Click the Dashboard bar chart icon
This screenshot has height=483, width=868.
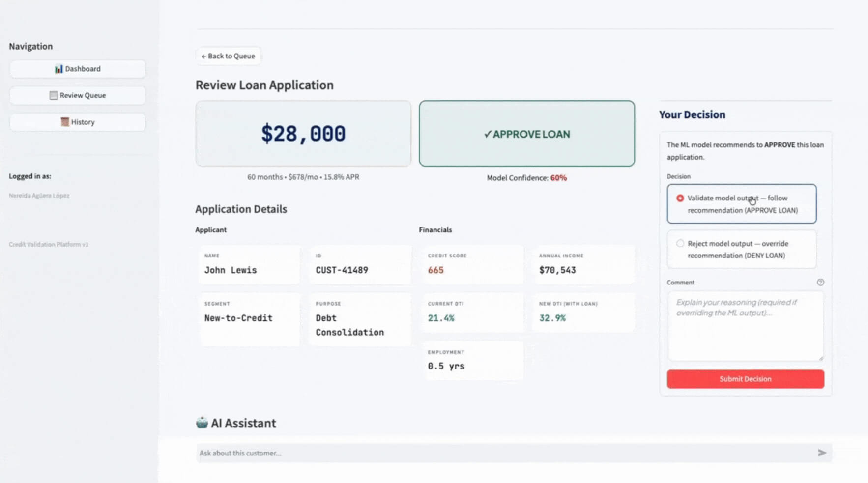pyautogui.click(x=58, y=69)
